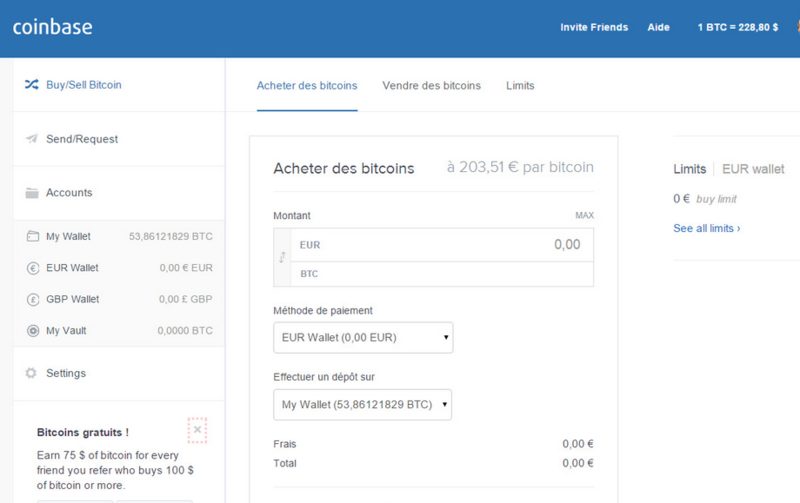Select EUR Wallet account row
This screenshot has width=800, height=503.
[x=119, y=268]
